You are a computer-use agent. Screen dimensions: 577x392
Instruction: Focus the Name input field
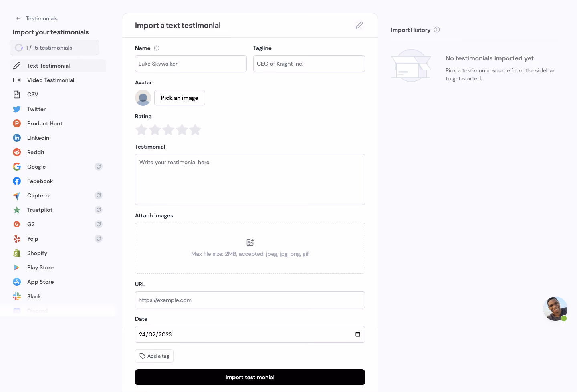[x=191, y=64]
